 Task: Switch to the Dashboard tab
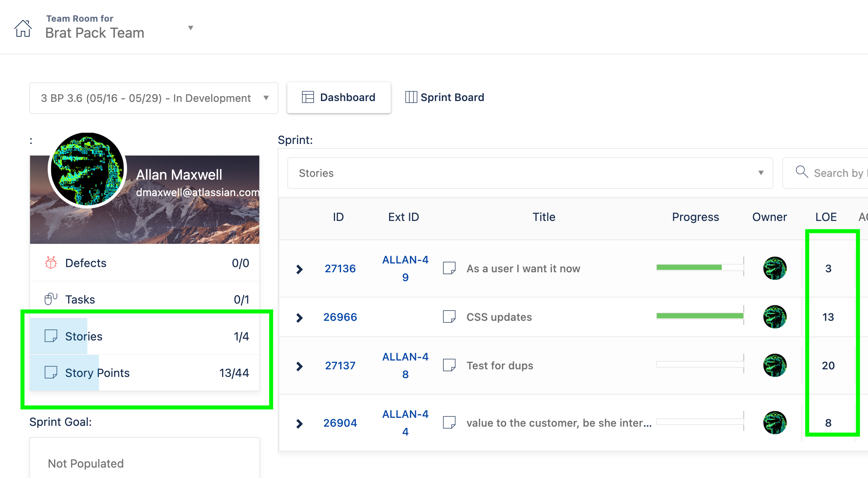(347, 97)
